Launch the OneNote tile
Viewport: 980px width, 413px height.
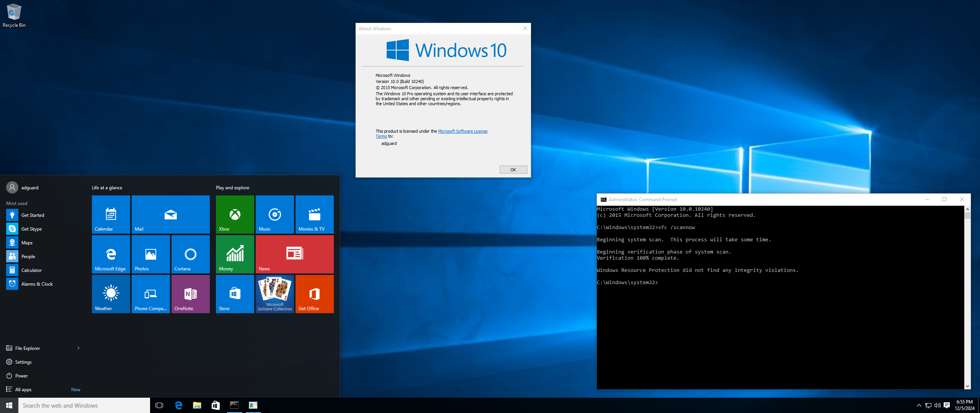point(191,294)
